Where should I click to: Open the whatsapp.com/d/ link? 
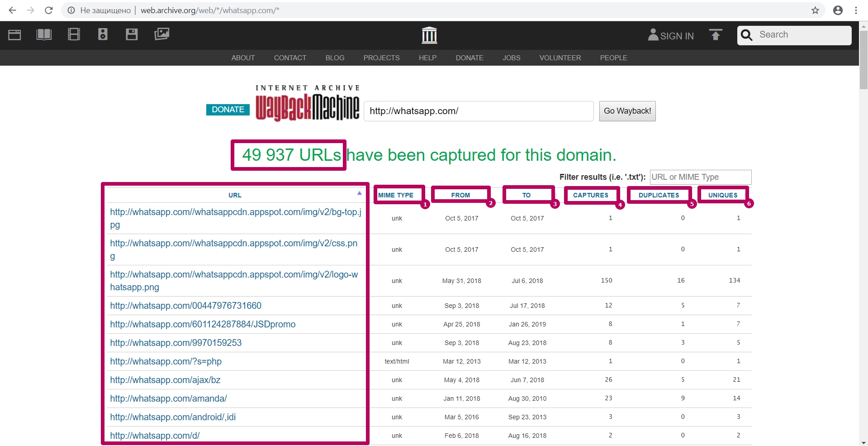[x=155, y=436]
